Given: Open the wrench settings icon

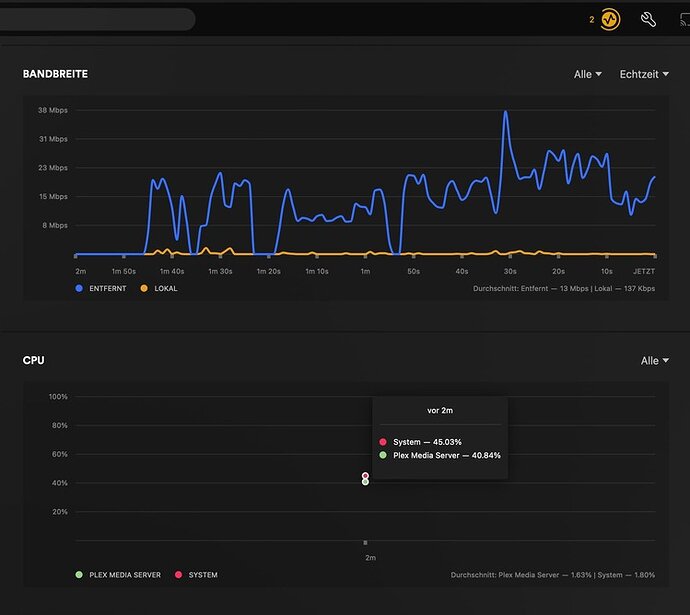Looking at the screenshot, I should 648,19.
